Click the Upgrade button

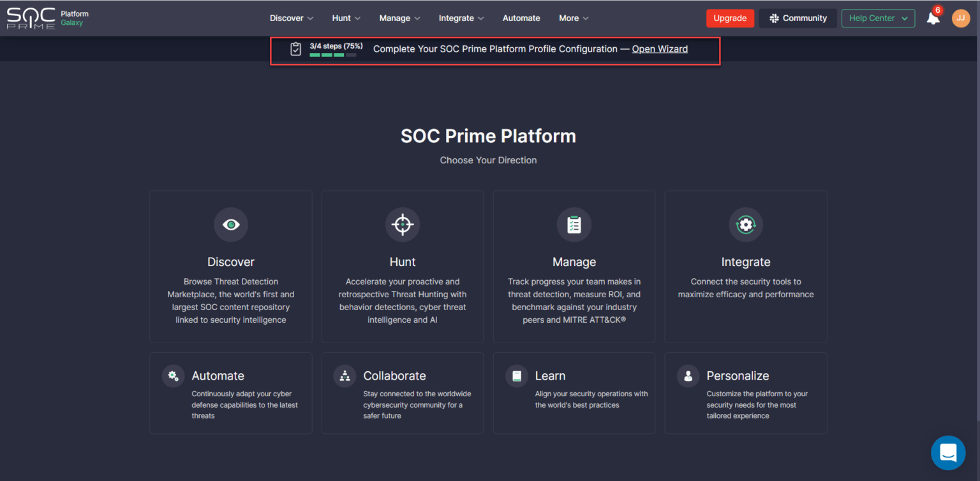coord(730,18)
